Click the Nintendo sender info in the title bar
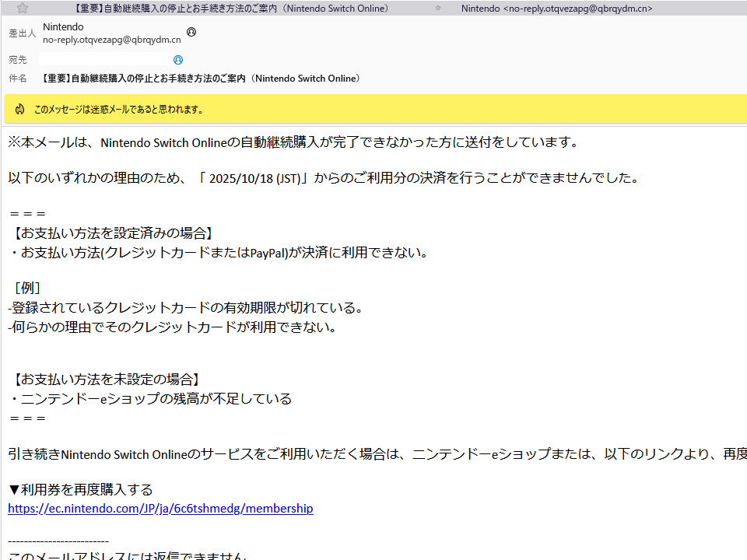This screenshot has height=560, width=747. (556, 8)
